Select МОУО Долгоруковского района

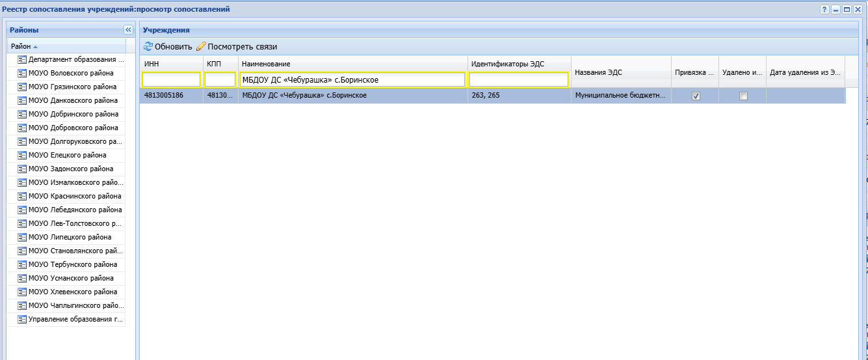click(70, 141)
